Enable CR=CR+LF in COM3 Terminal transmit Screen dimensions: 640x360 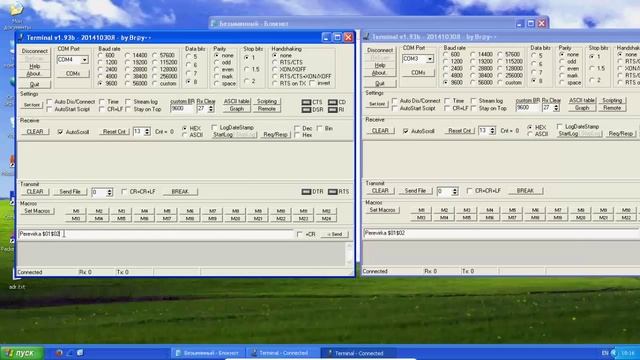click(x=470, y=191)
